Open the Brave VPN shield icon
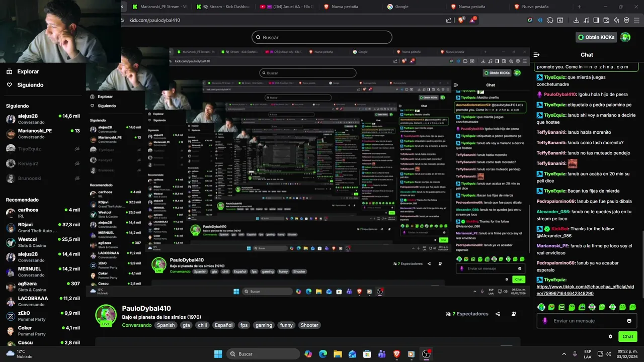The height and width of the screenshot is (362, 644). 626,20
